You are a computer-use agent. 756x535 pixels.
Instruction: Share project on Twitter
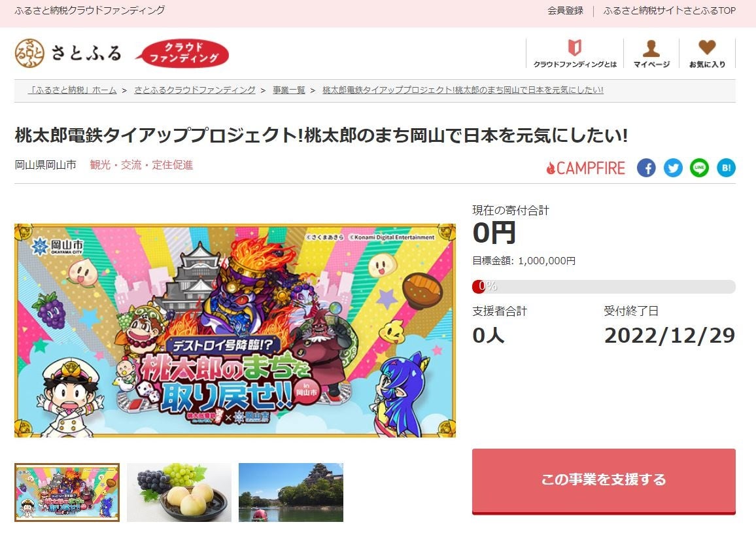pos(673,167)
